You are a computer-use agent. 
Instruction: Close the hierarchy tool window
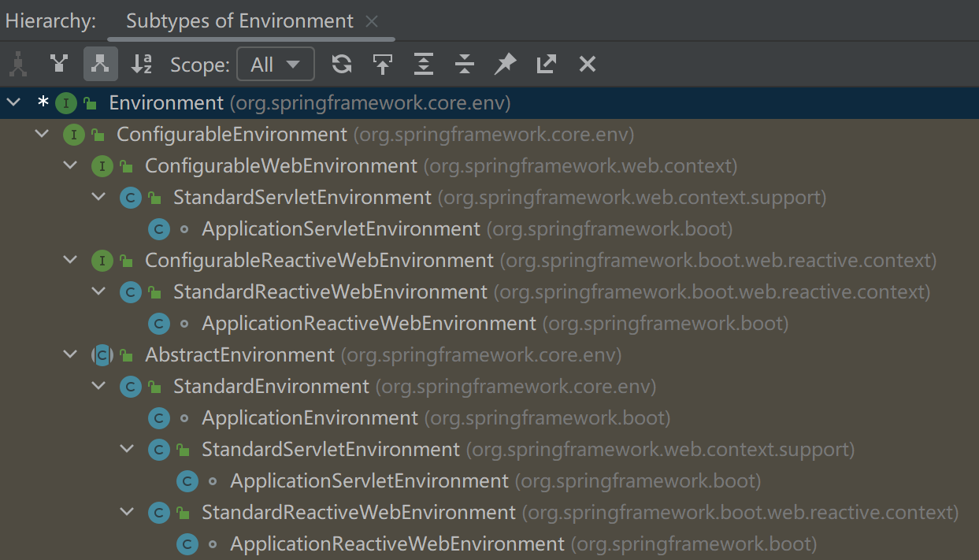(588, 64)
